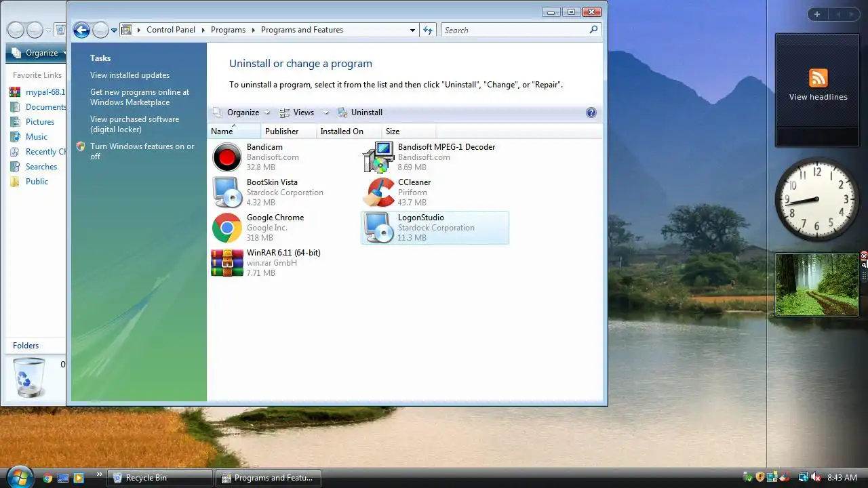Add a gadget with the sidebar plus button

[817, 14]
